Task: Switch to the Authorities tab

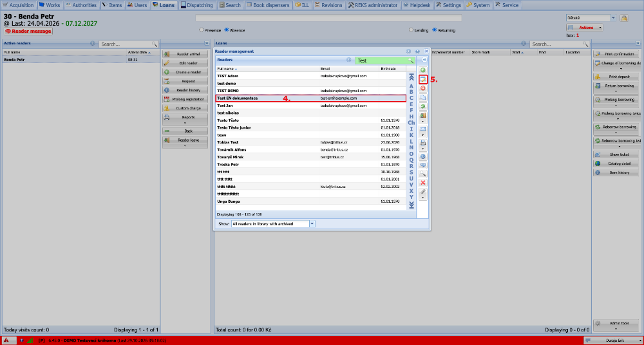Action: [81, 5]
